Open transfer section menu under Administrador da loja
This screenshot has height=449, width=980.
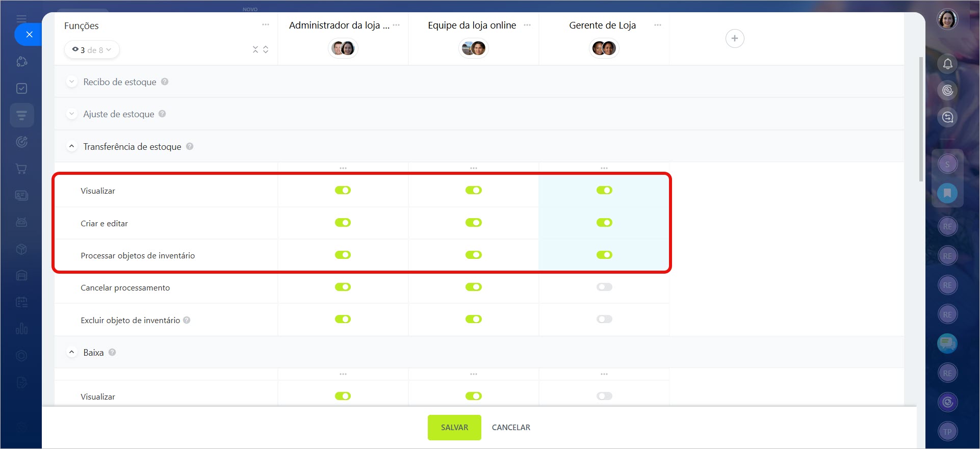click(343, 168)
